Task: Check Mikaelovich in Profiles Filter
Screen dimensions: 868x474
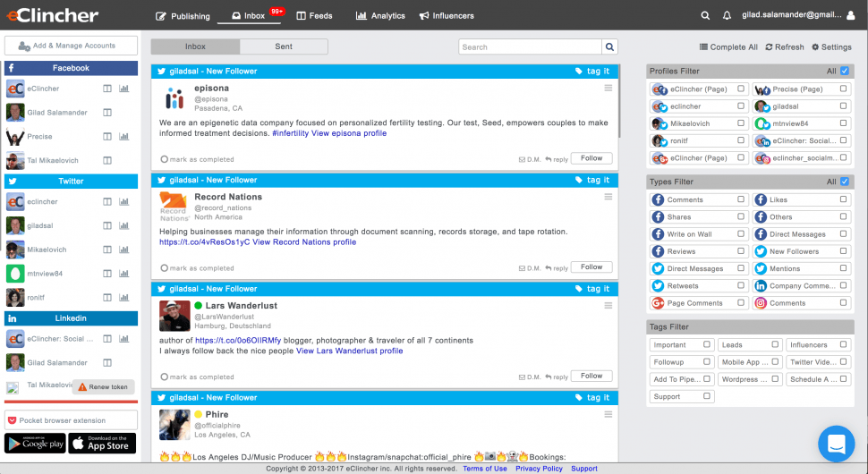Action: point(741,123)
